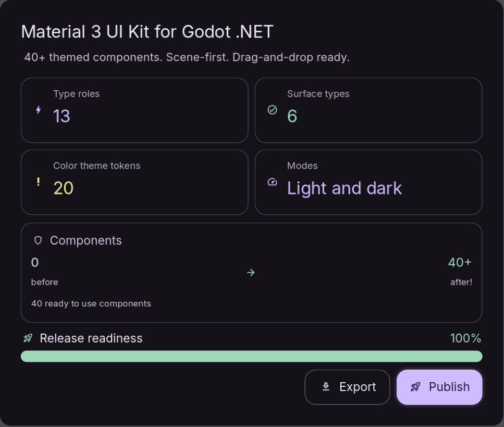Click the yellow exclamation icon by Color theme tokens

pos(38,182)
